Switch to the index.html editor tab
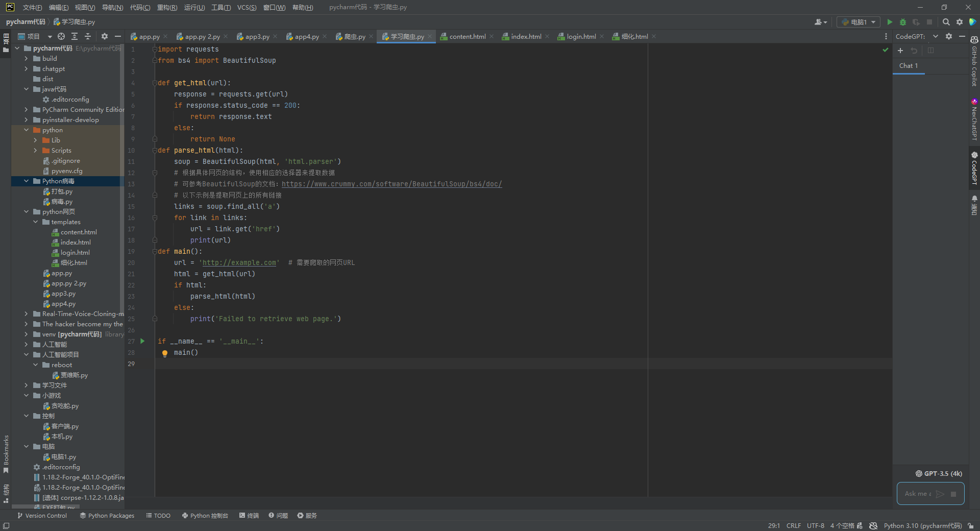Screen dimensions: 980x531 tap(526, 36)
